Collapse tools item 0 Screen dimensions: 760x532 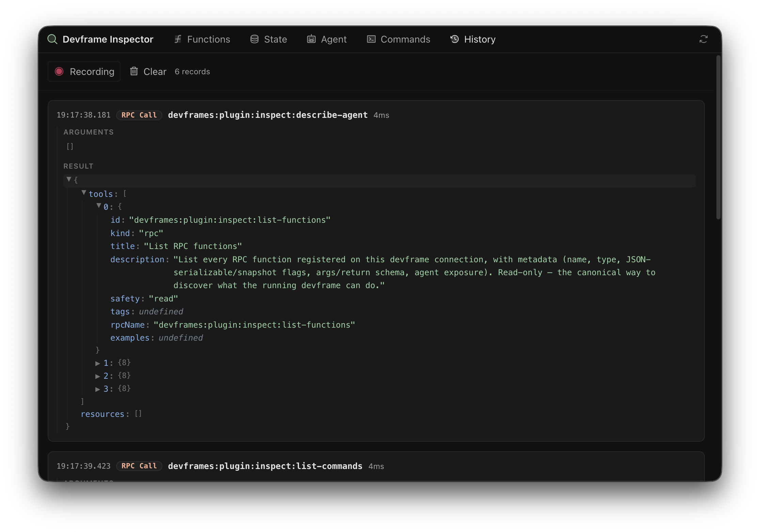(x=99, y=206)
